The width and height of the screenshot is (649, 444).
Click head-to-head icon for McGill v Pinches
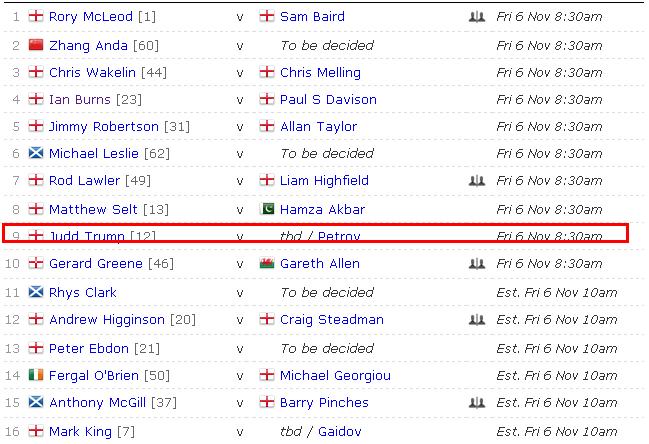tap(476, 403)
